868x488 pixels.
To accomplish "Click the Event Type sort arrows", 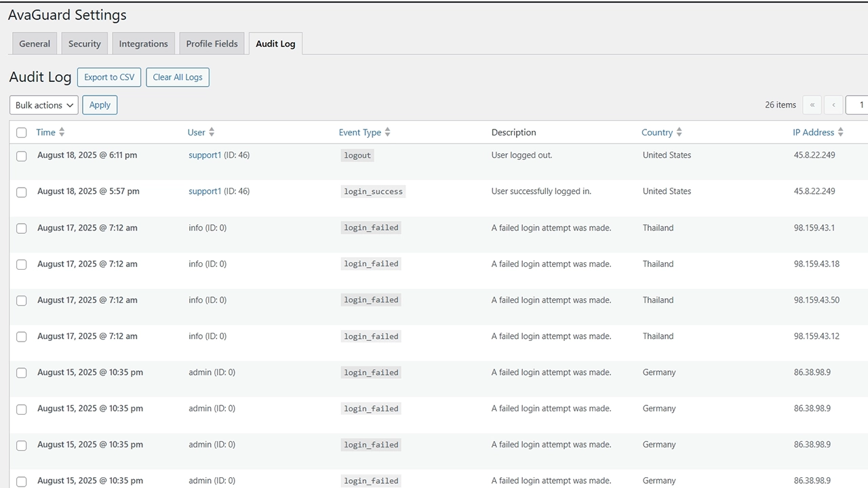I will coord(387,132).
